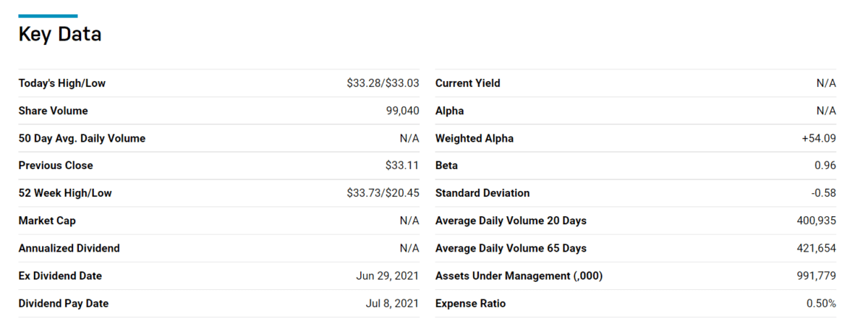Image resolution: width=868 pixels, height=329 pixels.
Task: Click the Dividend Pay Date Jul 8, 2021
Action: tap(393, 304)
